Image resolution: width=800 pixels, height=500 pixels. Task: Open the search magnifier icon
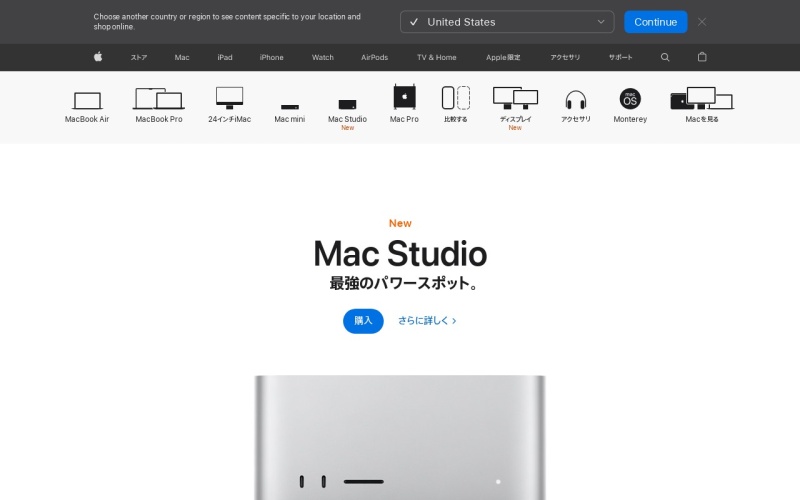coord(665,57)
